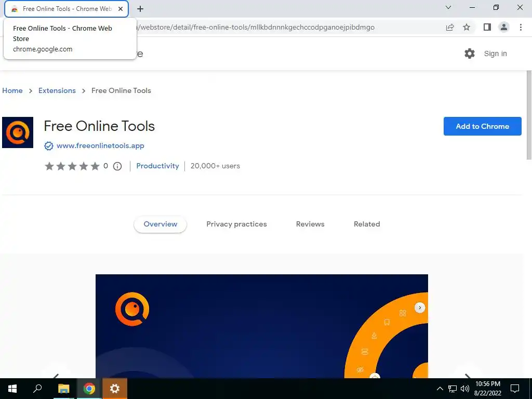Click the network status tray icon
Image resolution: width=532 pixels, height=399 pixels.
pyautogui.click(x=453, y=389)
